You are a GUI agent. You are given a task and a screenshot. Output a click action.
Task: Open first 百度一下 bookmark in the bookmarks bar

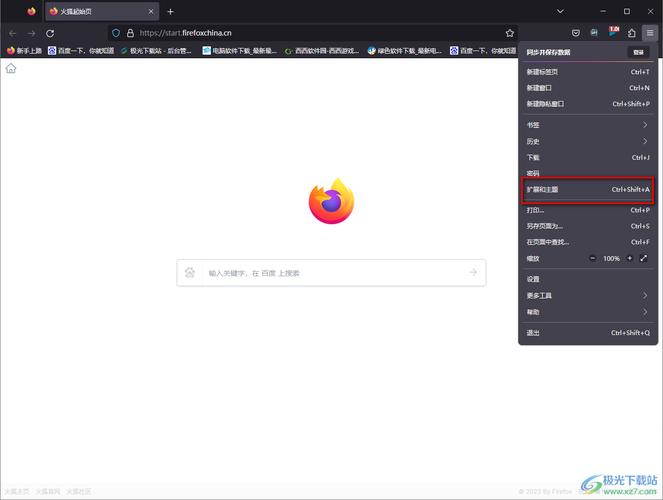pos(81,51)
